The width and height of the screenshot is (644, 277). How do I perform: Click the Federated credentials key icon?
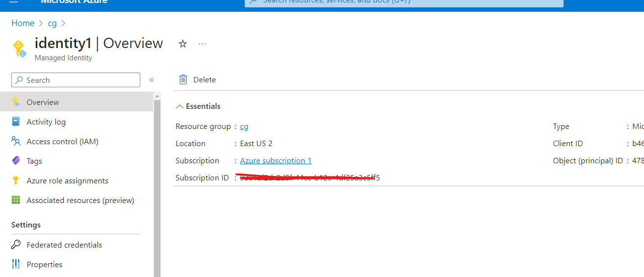16,245
